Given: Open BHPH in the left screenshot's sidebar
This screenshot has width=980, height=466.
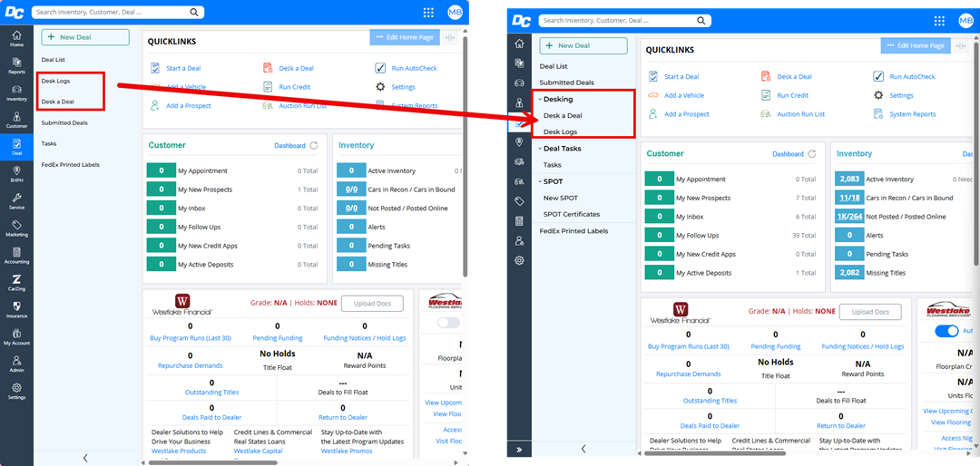Looking at the screenshot, I should tap(17, 174).
